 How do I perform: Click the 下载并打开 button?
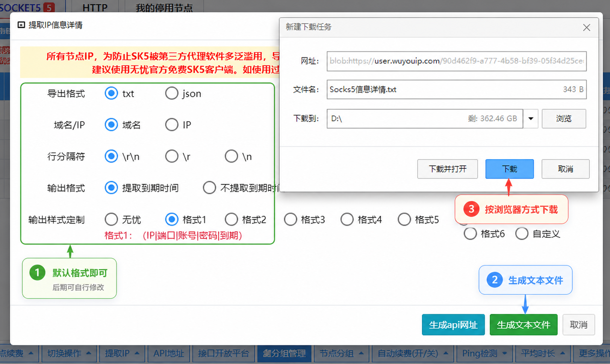(x=447, y=169)
